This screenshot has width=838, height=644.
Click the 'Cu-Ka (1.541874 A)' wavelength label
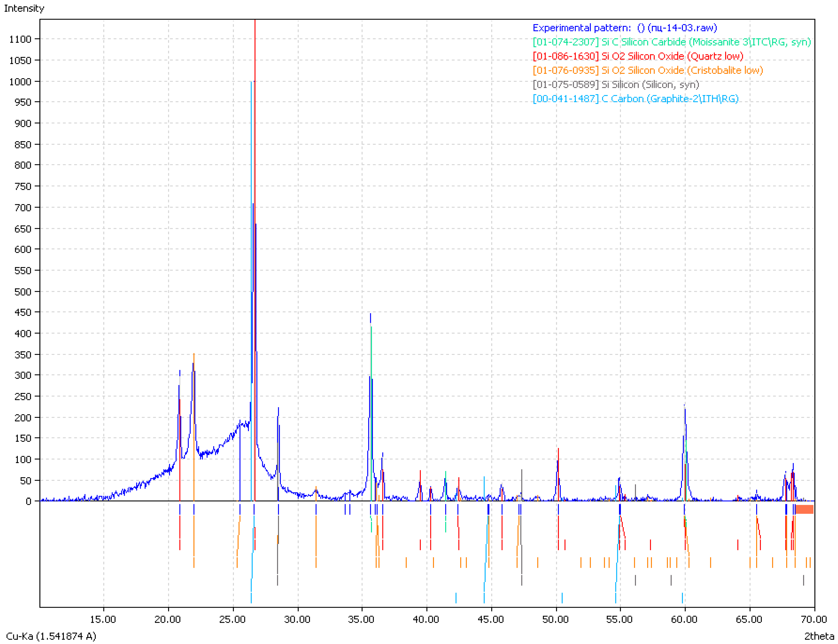point(51,636)
